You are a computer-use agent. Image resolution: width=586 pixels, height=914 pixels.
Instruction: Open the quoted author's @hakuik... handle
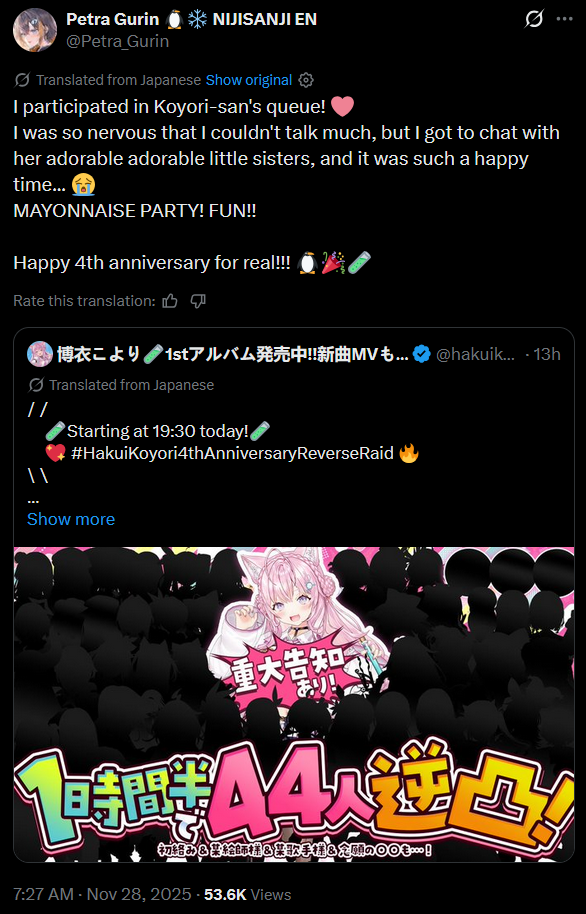pos(475,354)
